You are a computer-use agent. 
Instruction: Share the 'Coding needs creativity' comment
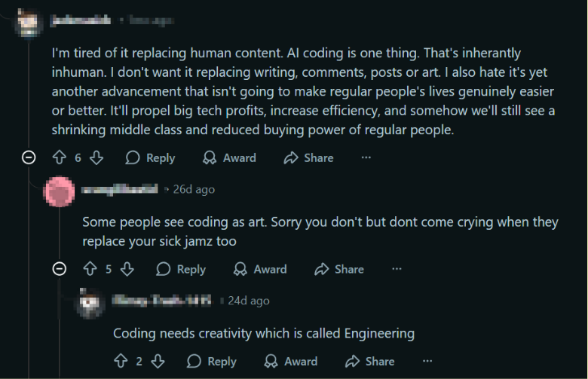click(x=369, y=362)
